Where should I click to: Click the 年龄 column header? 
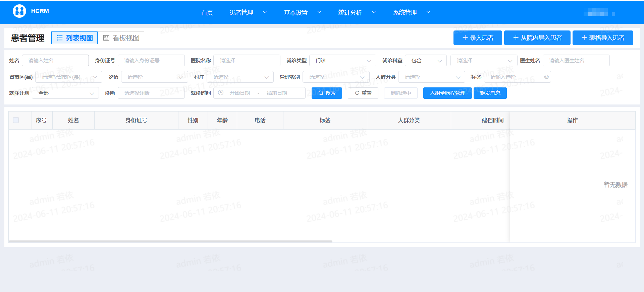[x=222, y=120]
